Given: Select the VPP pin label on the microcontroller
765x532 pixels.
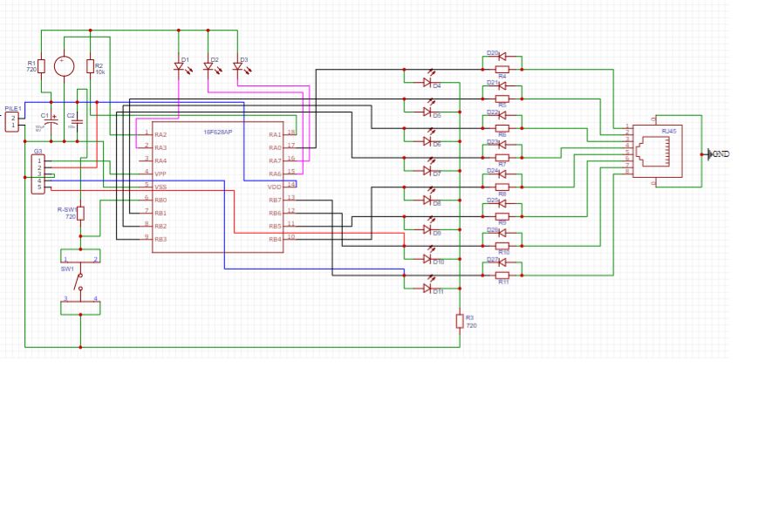Looking at the screenshot, I should pos(160,172).
